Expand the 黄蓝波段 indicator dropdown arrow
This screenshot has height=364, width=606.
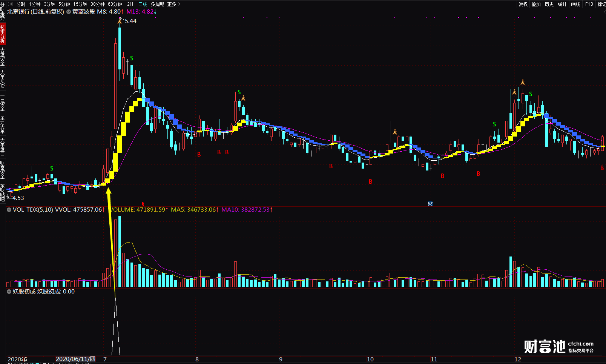[x=69, y=12]
